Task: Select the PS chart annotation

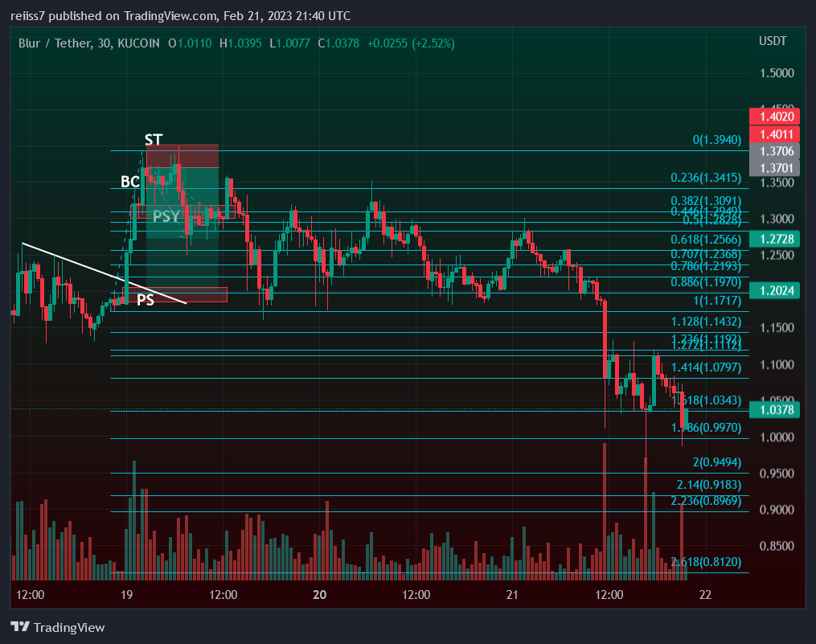Action: click(146, 299)
